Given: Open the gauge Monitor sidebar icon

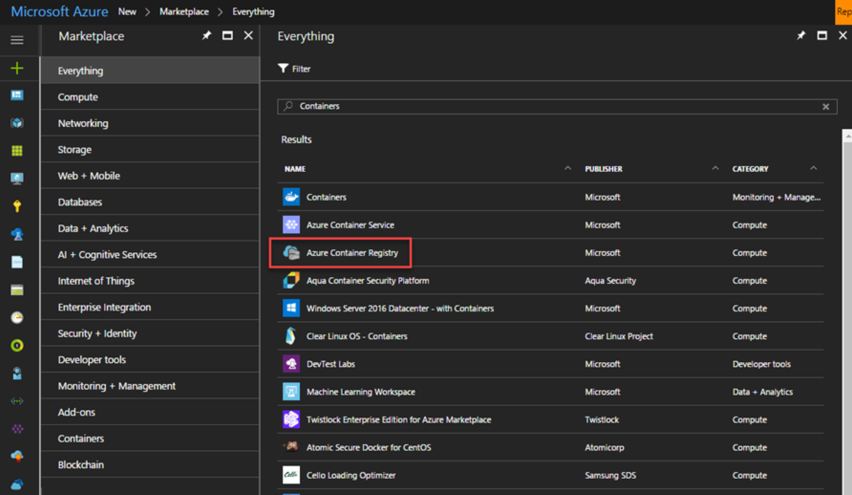Looking at the screenshot, I should (17, 318).
